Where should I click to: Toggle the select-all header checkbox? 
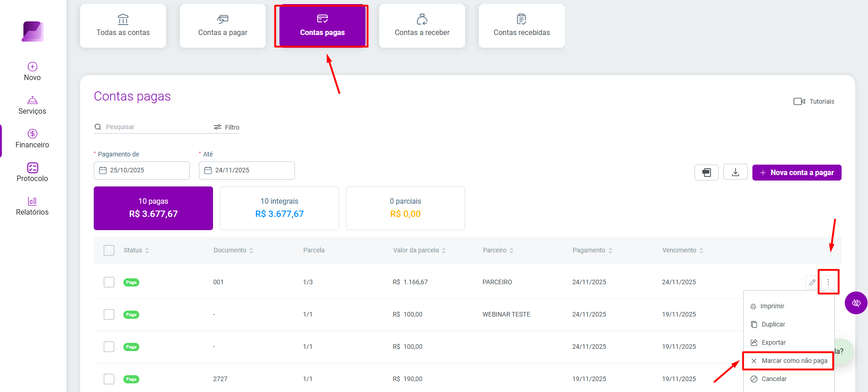[109, 250]
